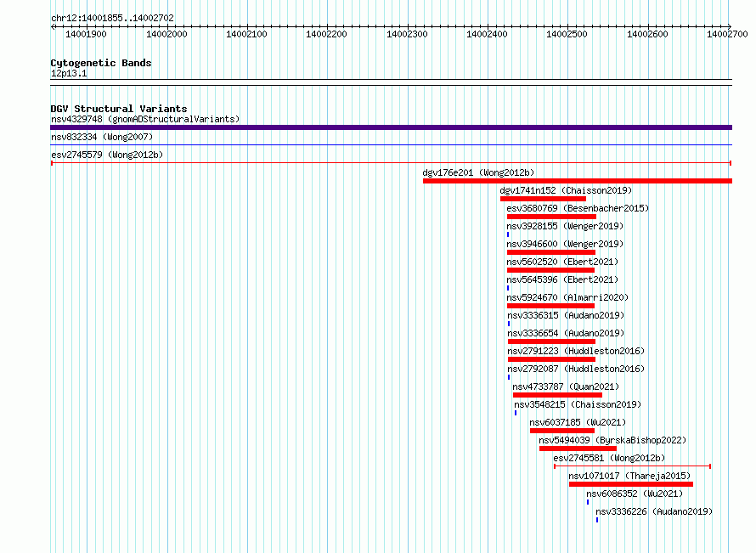This screenshot has height=553, width=756.
Task: Open nsv5924670 (Almarri2020) variant
Action: click(x=567, y=297)
